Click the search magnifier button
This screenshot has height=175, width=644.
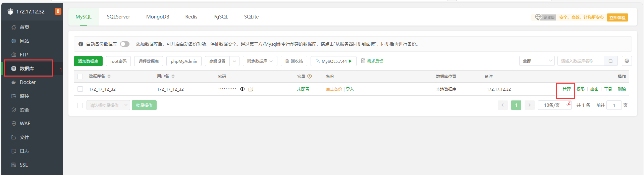[611, 61]
